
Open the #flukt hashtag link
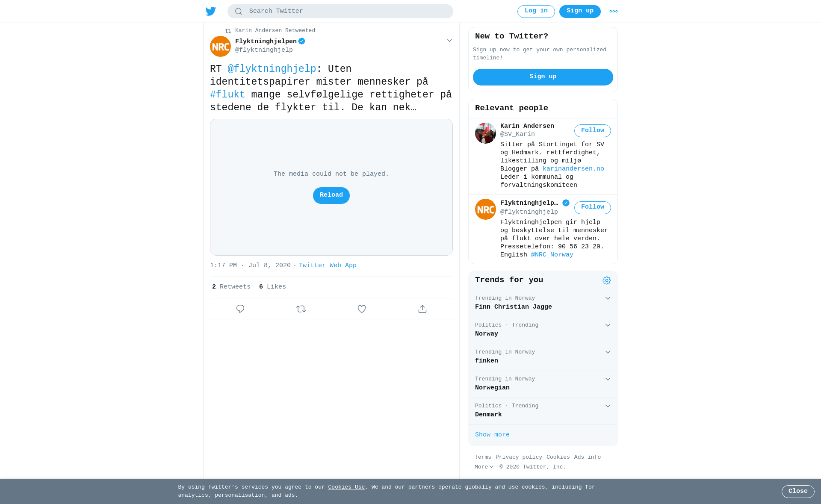click(x=227, y=94)
